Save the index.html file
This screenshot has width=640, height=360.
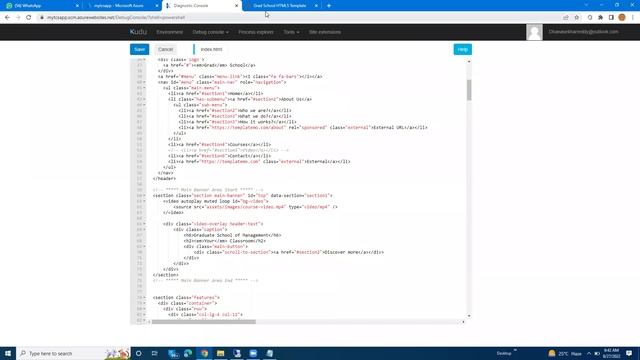click(x=139, y=49)
